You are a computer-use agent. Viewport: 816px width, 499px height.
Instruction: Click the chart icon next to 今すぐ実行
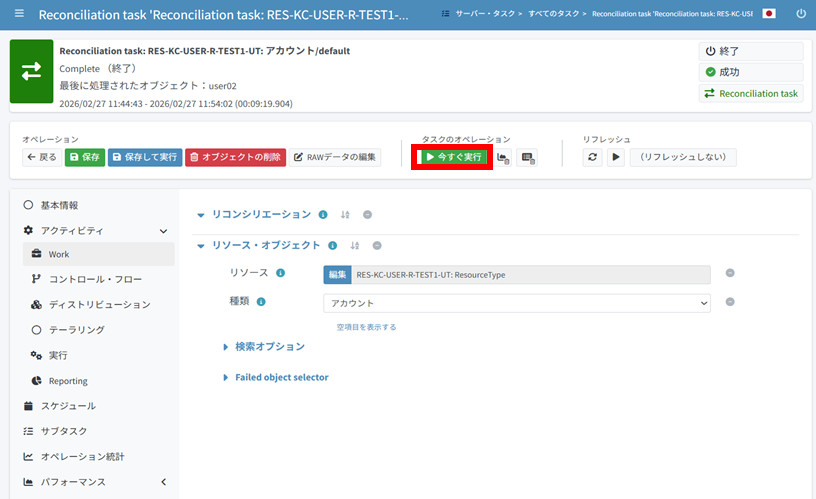[x=503, y=158]
